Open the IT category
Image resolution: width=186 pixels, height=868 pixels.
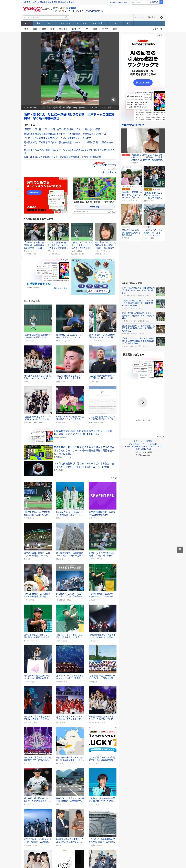(86, 29)
